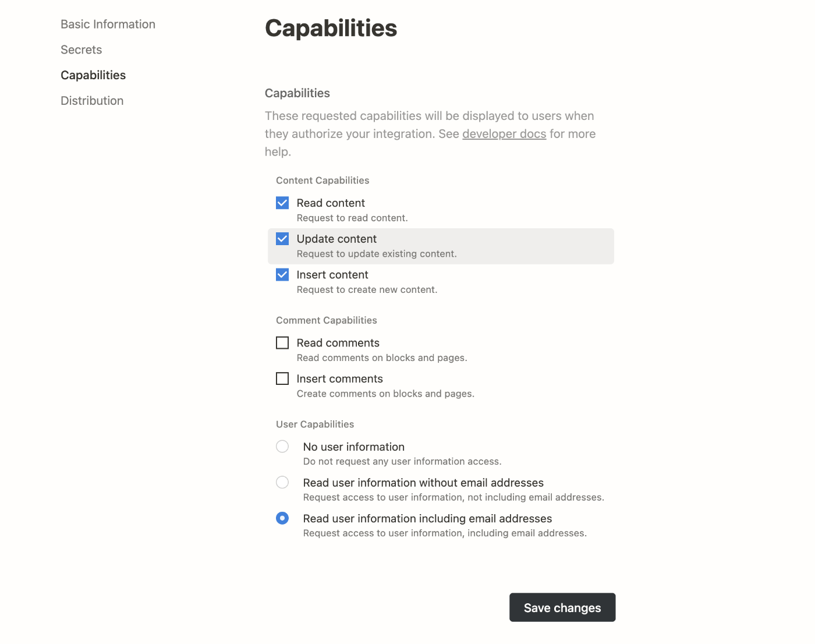815x644 pixels.
Task: Open the developer docs link
Action: point(504,134)
